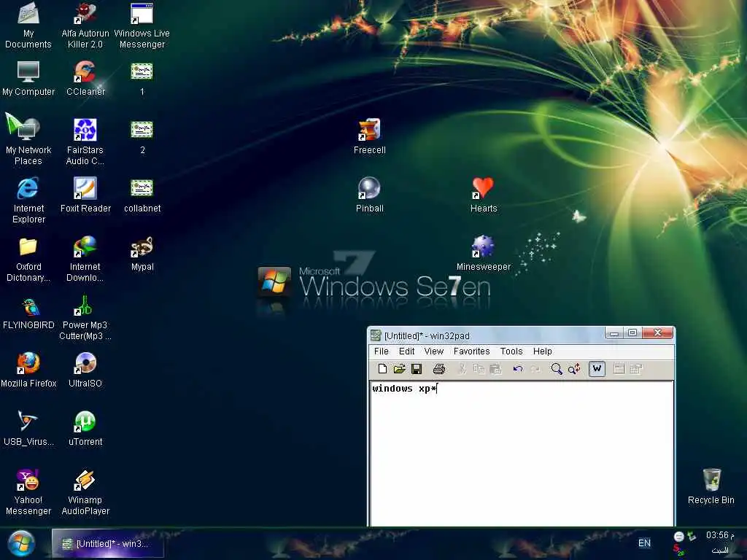Select the My Documents desktop icon
This screenshot has width=747, height=560.
tap(28, 26)
